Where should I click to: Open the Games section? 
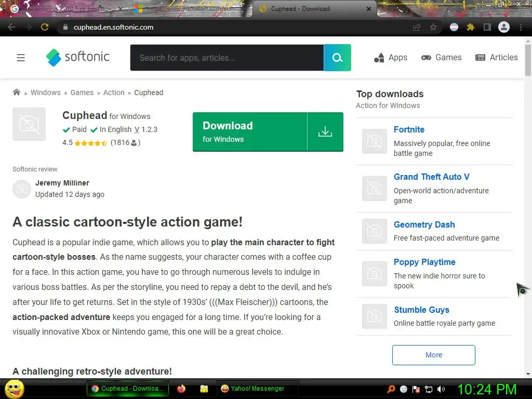[x=442, y=58]
